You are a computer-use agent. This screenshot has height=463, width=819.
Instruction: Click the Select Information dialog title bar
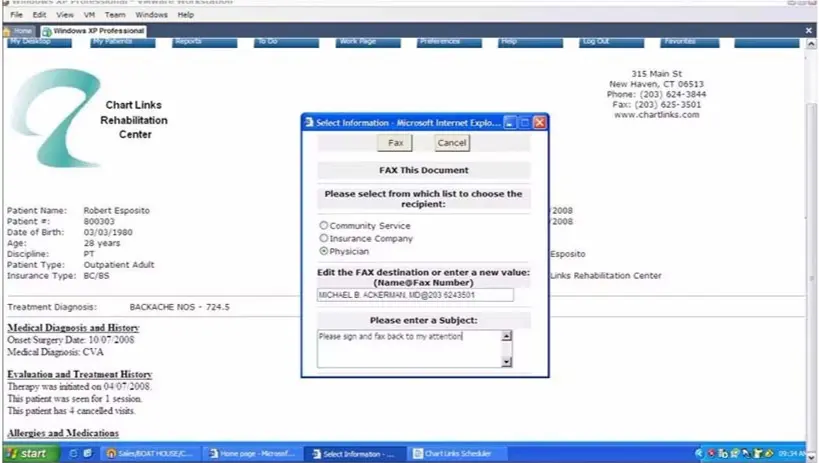(407, 123)
